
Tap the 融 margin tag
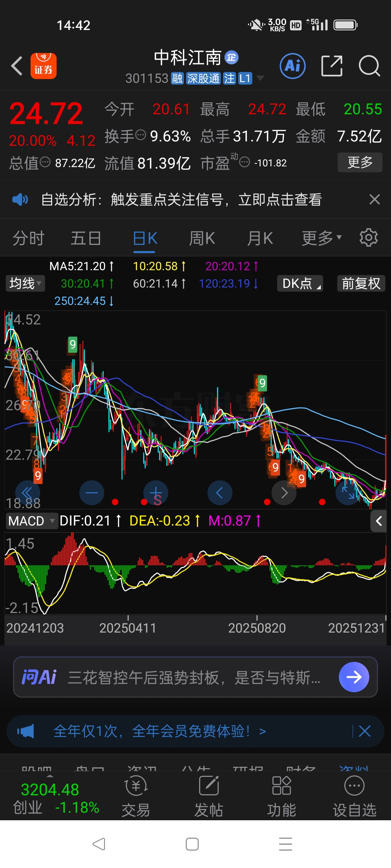click(177, 78)
